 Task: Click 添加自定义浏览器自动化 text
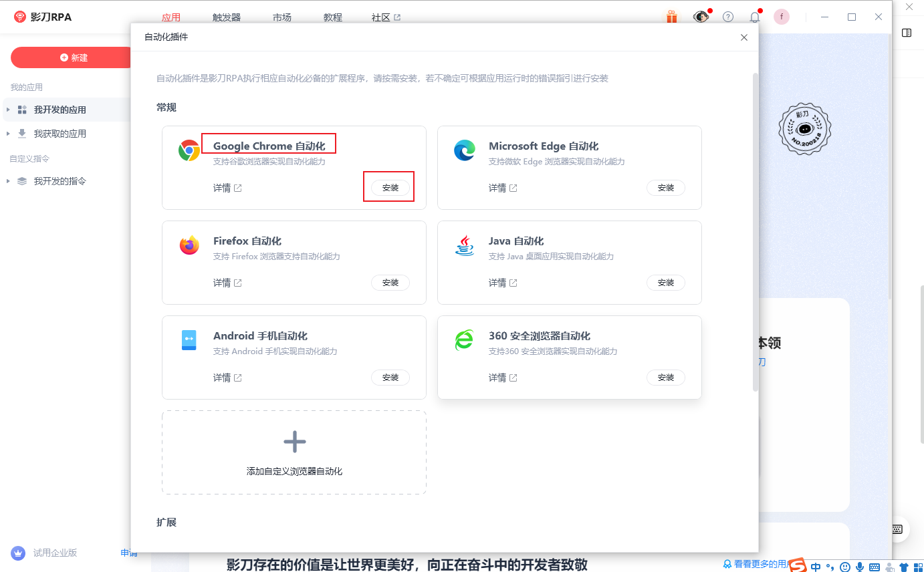294,471
